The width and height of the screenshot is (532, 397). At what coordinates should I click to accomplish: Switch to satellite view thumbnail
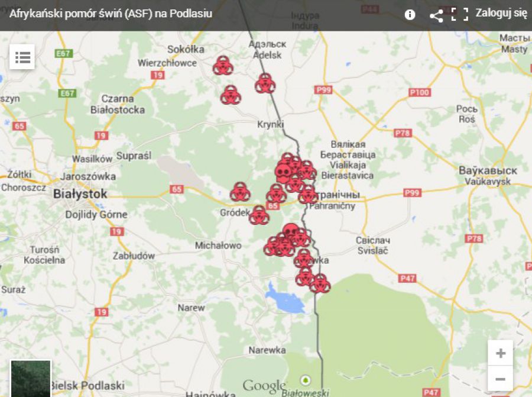[x=31, y=377]
